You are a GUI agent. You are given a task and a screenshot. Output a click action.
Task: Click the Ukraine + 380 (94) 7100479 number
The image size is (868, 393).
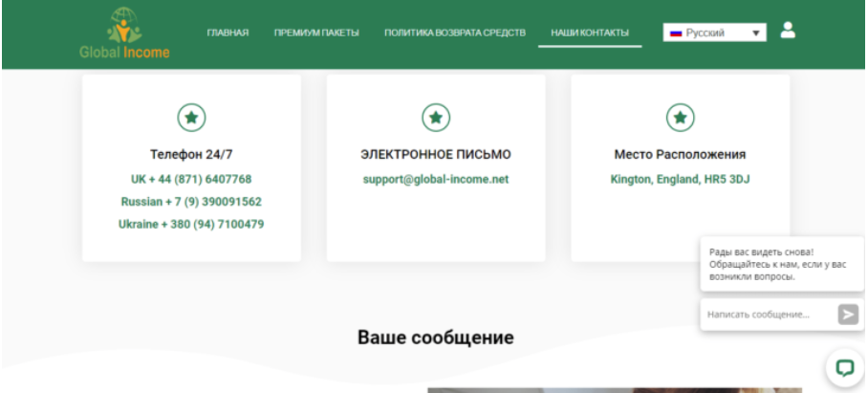pyautogui.click(x=191, y=224)
